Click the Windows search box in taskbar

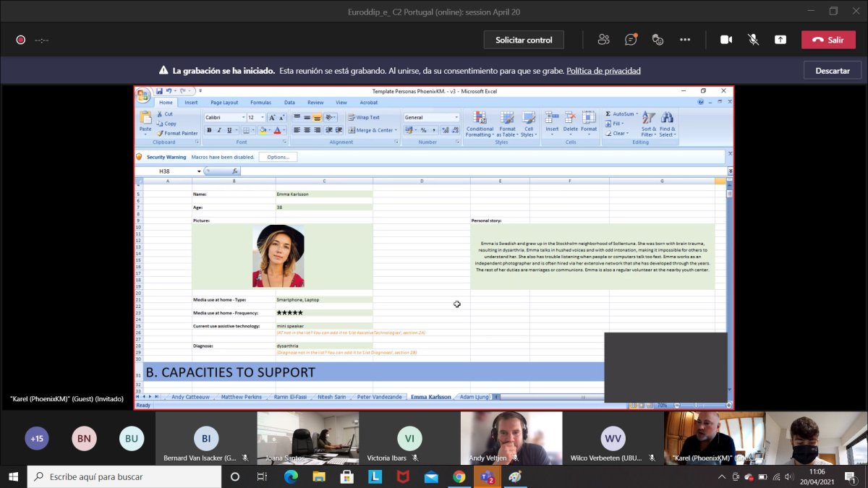click(x=124, y=477)
